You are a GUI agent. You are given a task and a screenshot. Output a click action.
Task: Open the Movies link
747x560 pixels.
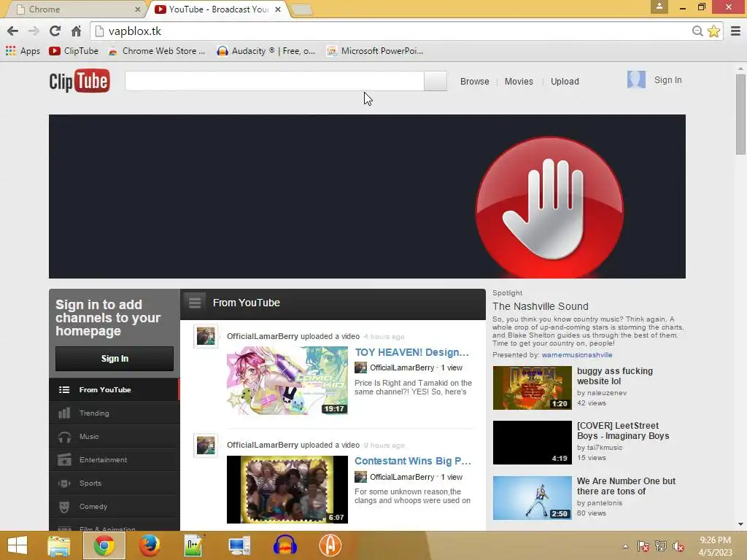[519, 82]
